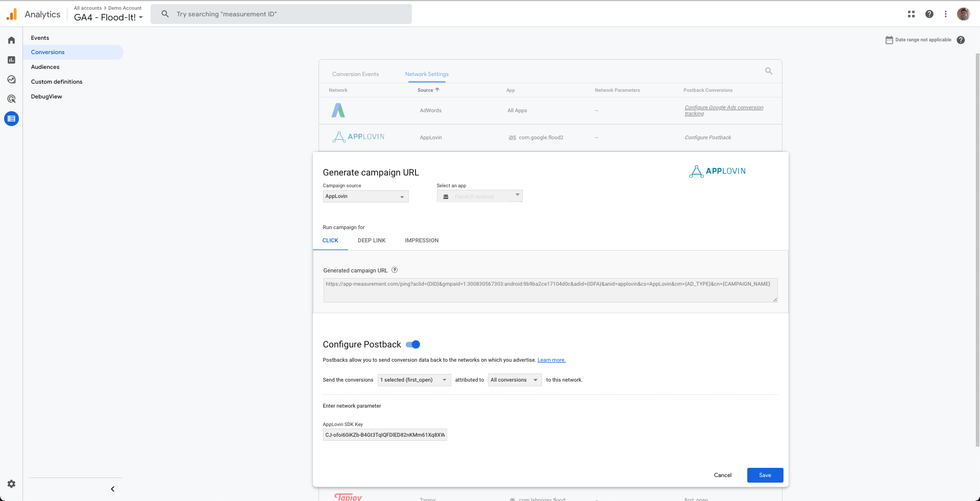The width and height of the screenshot is (980, 501).
Task: Open the Help question mark icon in the header
Action: tap(929, 14)
